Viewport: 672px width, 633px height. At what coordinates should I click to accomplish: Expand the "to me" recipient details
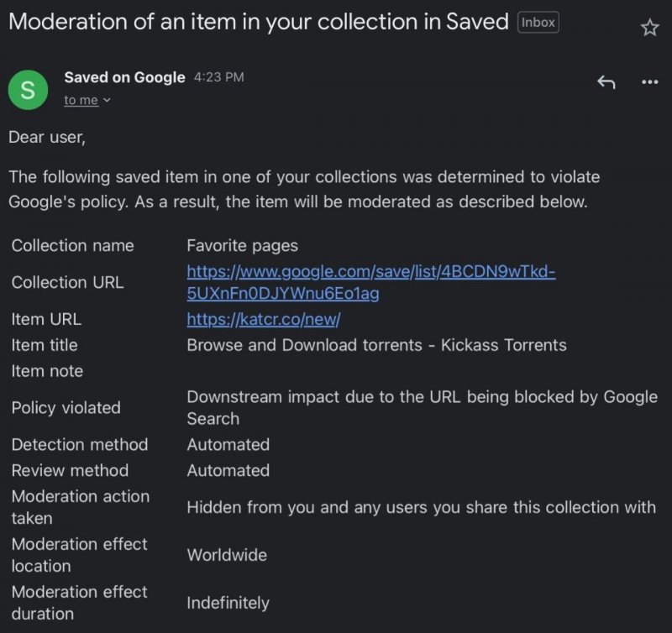click(x=87, y=101)
